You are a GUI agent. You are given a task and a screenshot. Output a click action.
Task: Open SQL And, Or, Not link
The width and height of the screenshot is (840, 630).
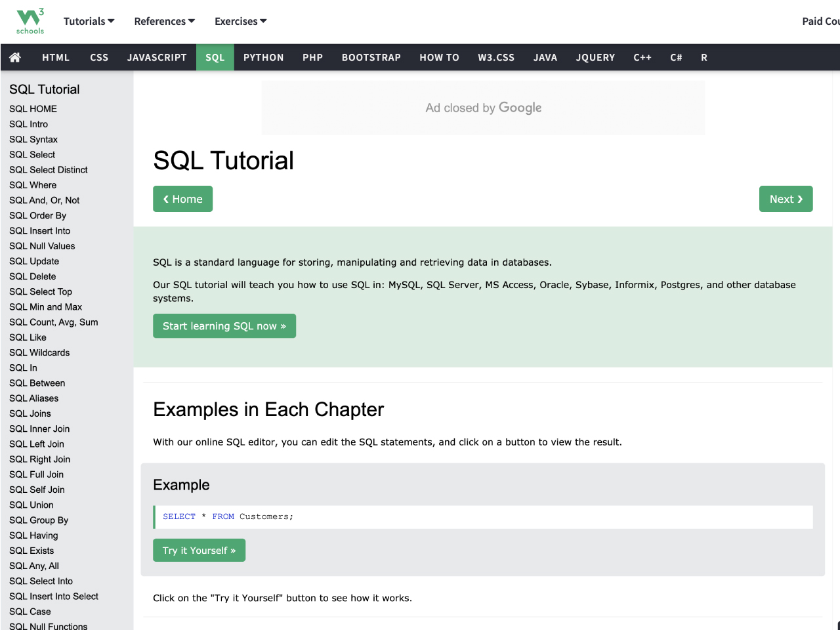45,200
